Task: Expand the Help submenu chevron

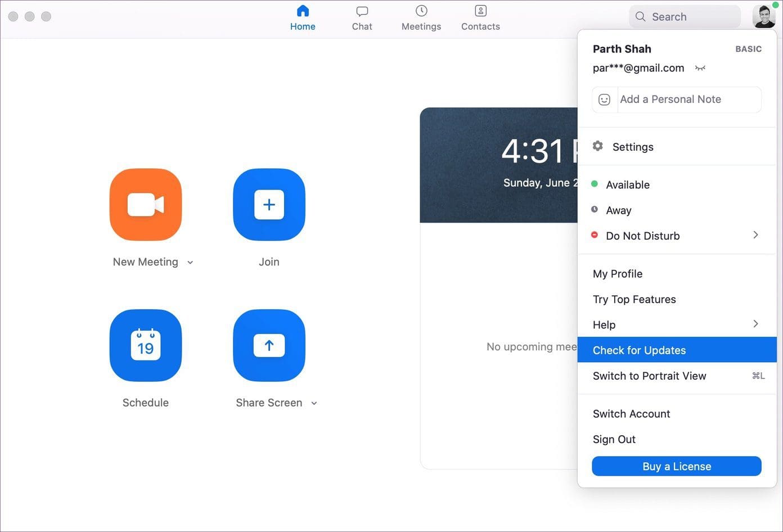Action: (755, 324)
